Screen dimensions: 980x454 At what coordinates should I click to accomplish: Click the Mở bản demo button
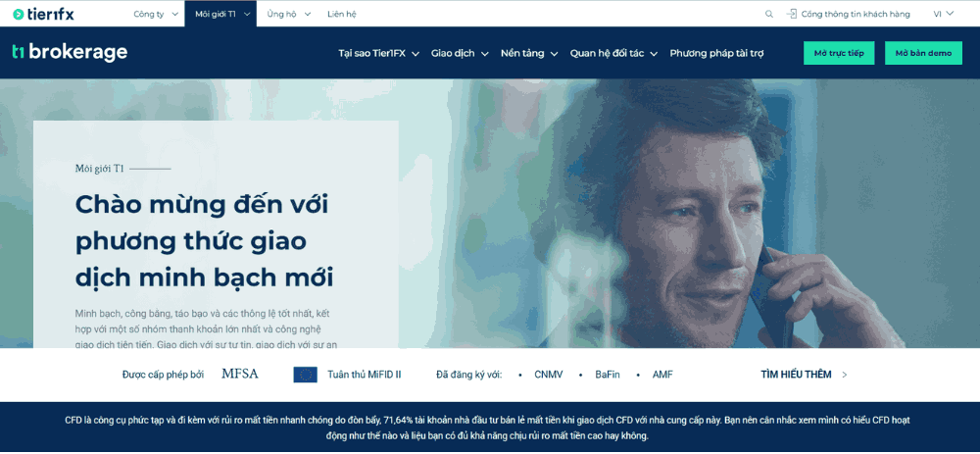(x=923, y=53)
